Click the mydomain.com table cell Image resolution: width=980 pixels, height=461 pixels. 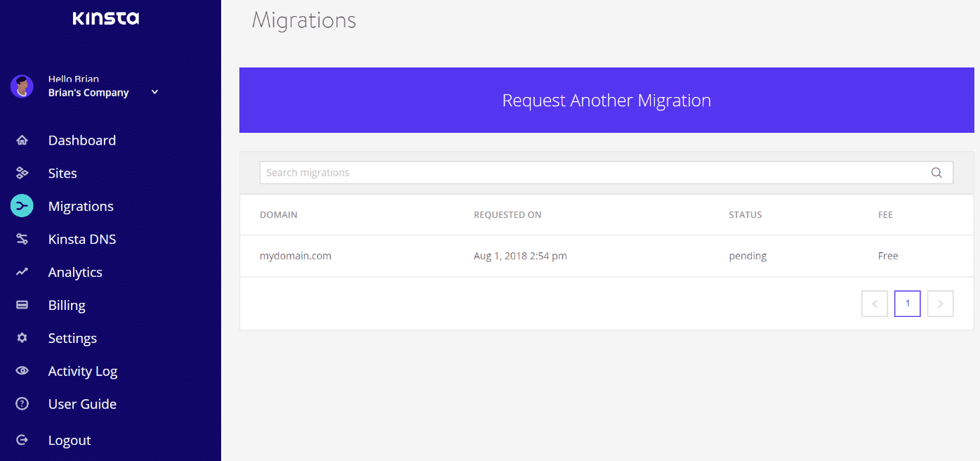296,256
